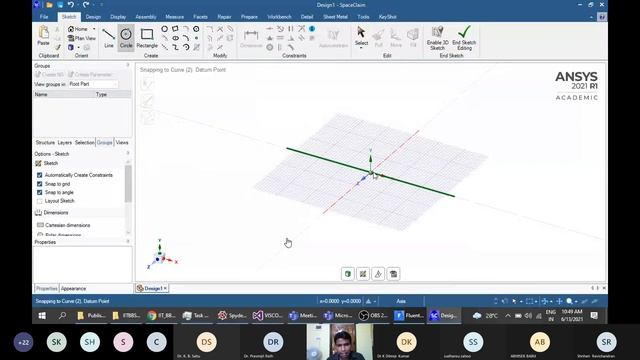Open the Assembly ribbon tab
640x360 pixels.
(x=146, y=17)
